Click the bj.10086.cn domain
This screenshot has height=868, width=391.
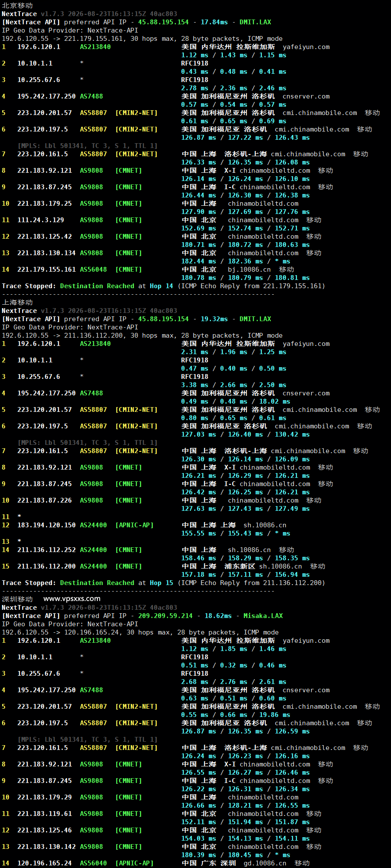tap(249, 270)
